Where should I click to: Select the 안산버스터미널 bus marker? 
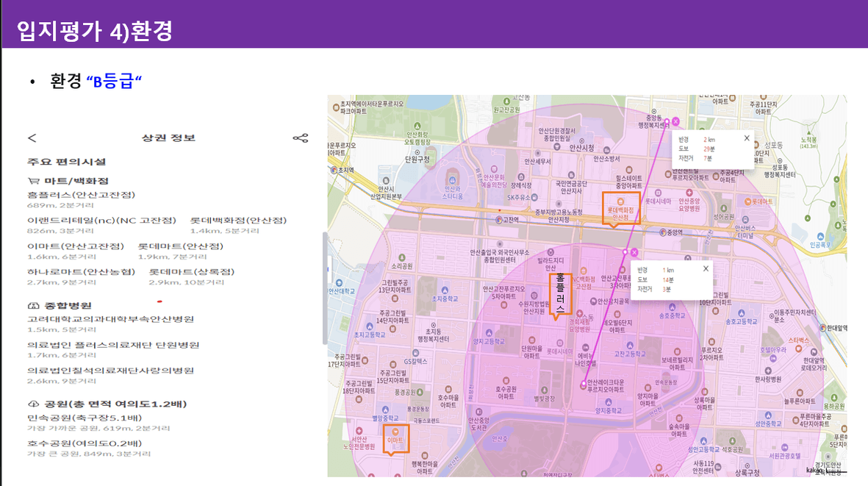point(745,219)
